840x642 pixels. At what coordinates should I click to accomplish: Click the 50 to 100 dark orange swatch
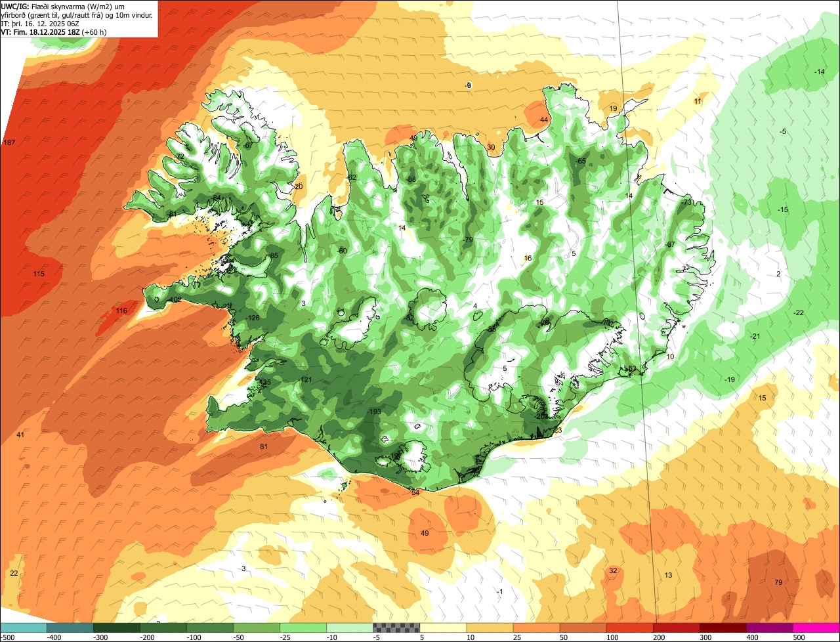click(x=583, y=628)
